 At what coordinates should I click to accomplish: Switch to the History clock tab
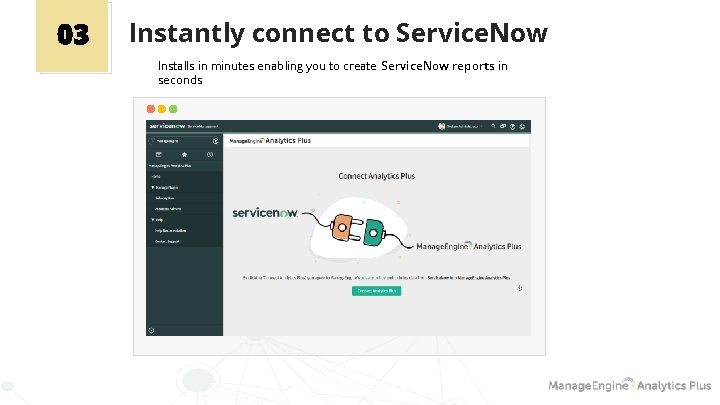[210, 155]
